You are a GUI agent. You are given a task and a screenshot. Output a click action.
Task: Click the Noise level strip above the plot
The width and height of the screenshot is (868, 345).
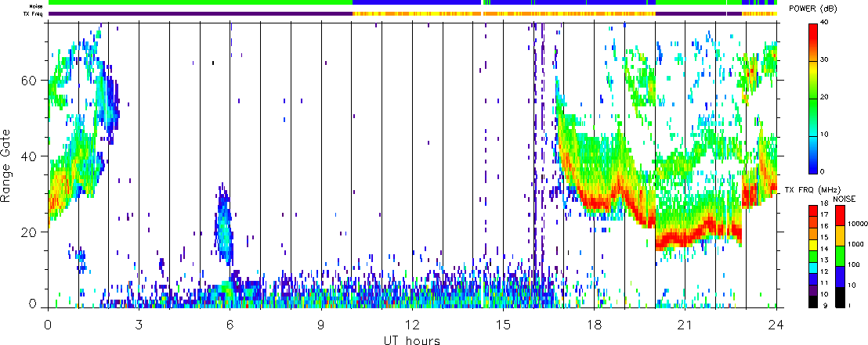pos(412,3)
